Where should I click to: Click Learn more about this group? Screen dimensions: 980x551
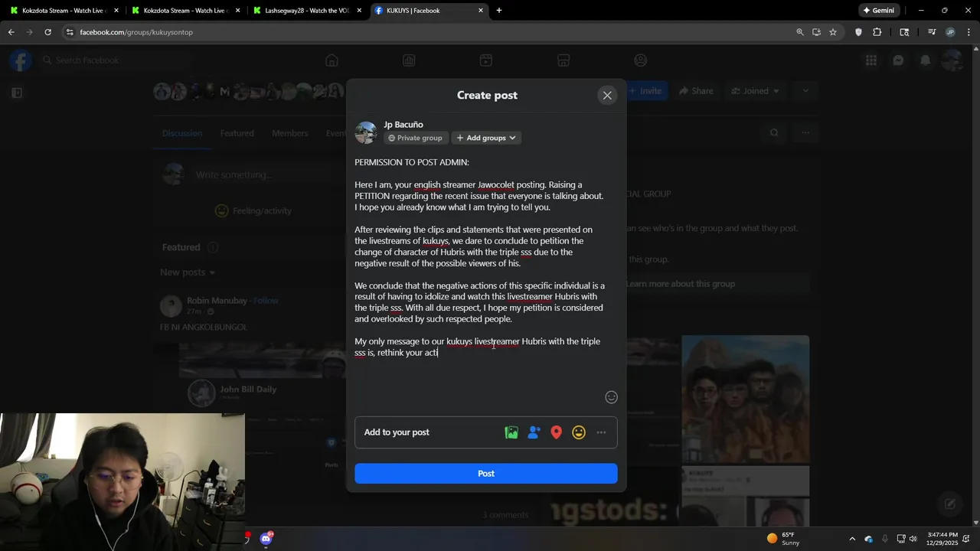(x=680, y=284)
